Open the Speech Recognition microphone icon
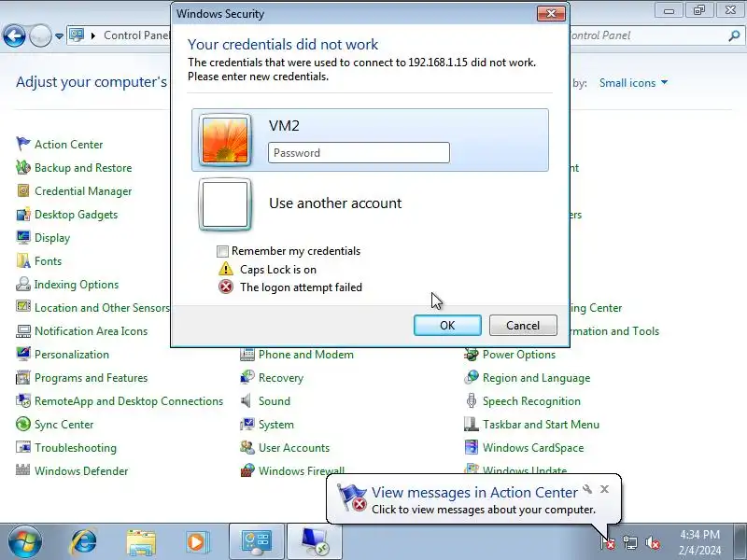Image resolution: width=747 pixels, height=560 pixels. pos(471,400)
